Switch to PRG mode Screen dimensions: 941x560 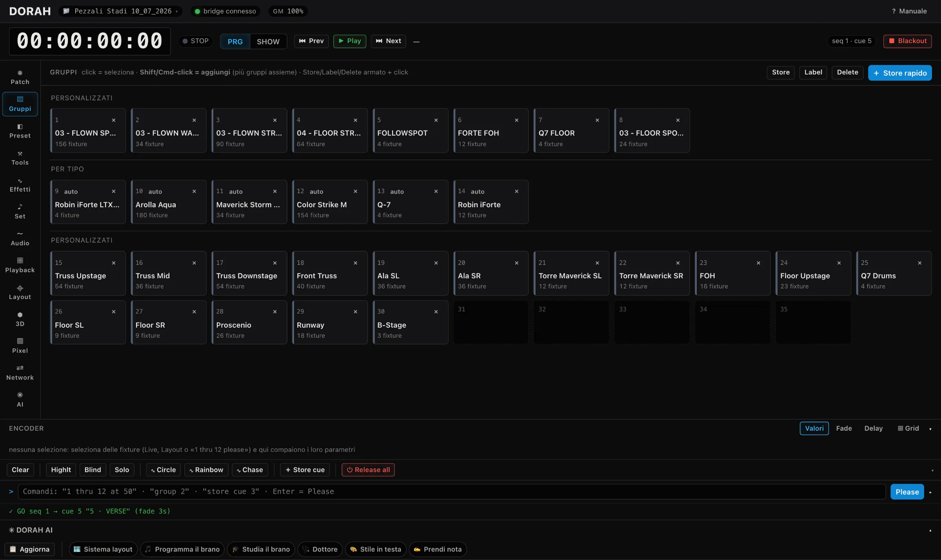tap(235, 42)
